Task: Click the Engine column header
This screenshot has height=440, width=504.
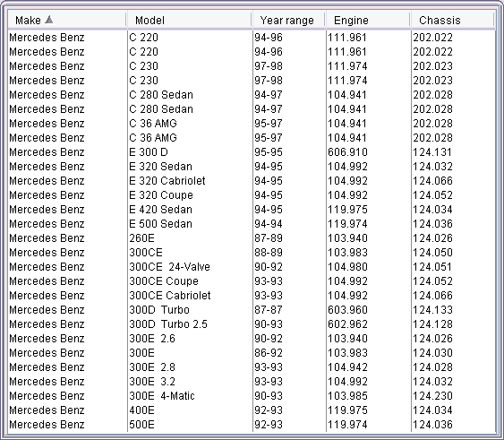Action: pyautogui.click(x=368, y=21)
